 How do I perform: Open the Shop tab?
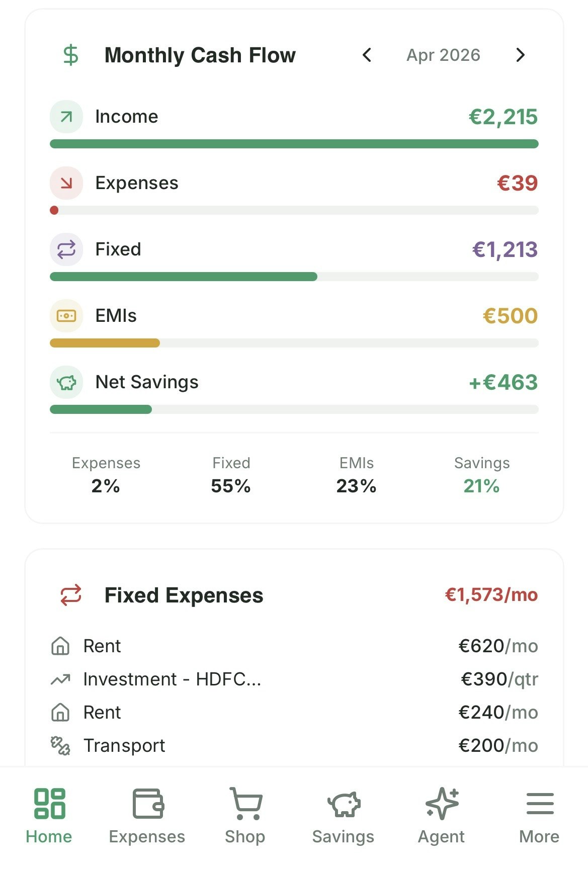(245, 815)
